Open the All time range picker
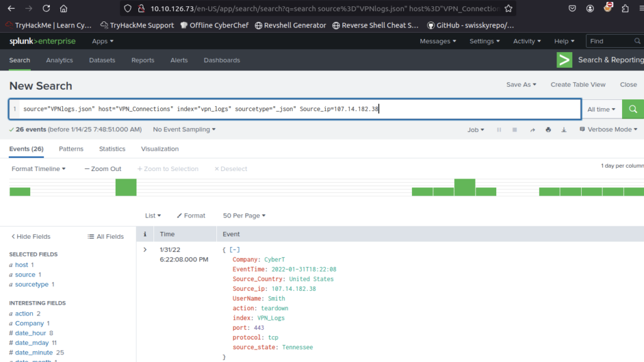The width and height of the screenshot is (644, 362). [x=601, y=109]
